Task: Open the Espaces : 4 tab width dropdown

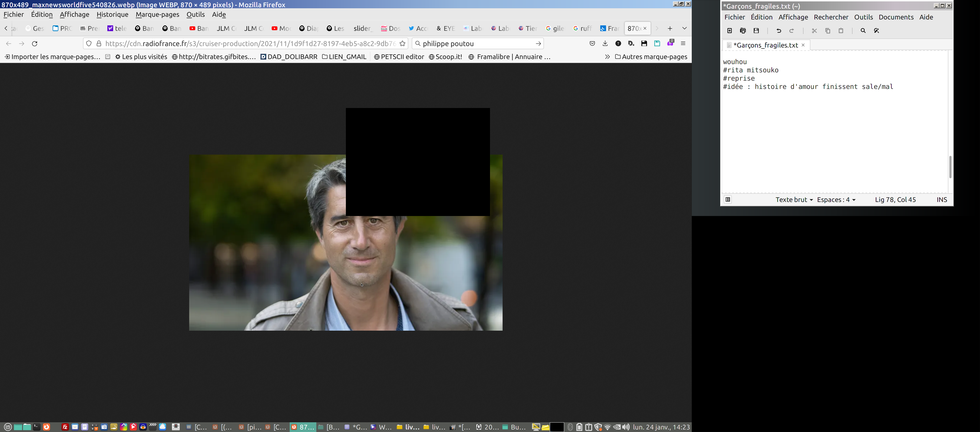Action: (x=836, y=200)
